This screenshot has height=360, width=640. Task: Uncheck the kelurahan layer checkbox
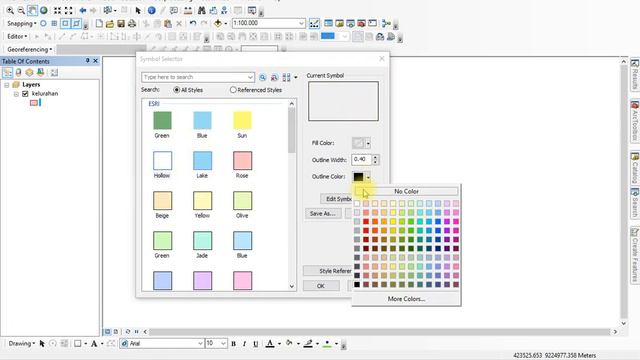[25, 94]
